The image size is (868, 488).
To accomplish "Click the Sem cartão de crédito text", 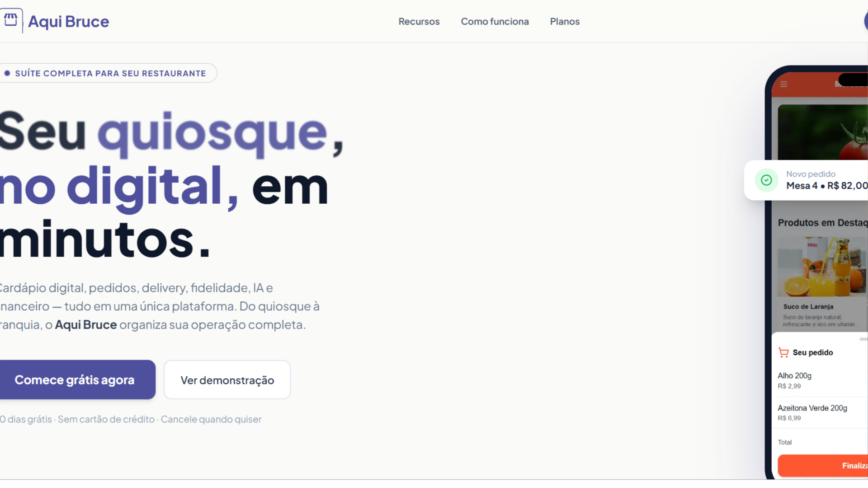I will coord(106,419).
